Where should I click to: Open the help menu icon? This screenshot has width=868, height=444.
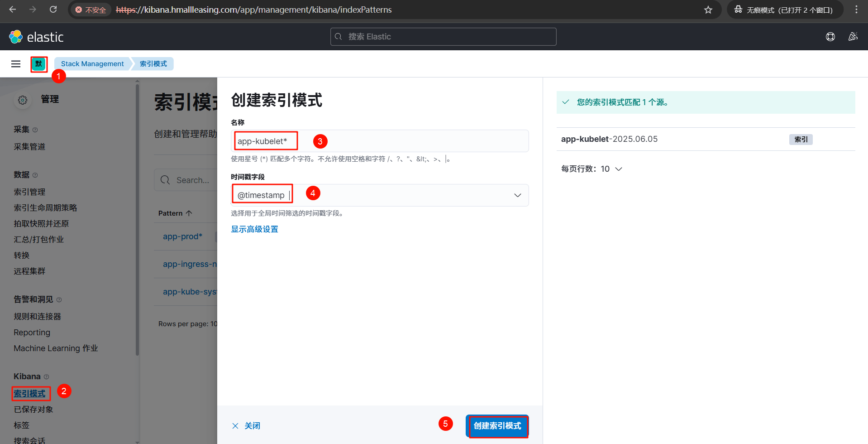tap(830, 37)
